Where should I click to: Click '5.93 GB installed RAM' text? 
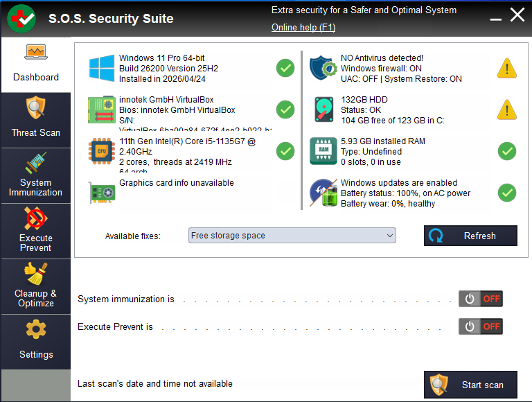[x=382, y=141]
